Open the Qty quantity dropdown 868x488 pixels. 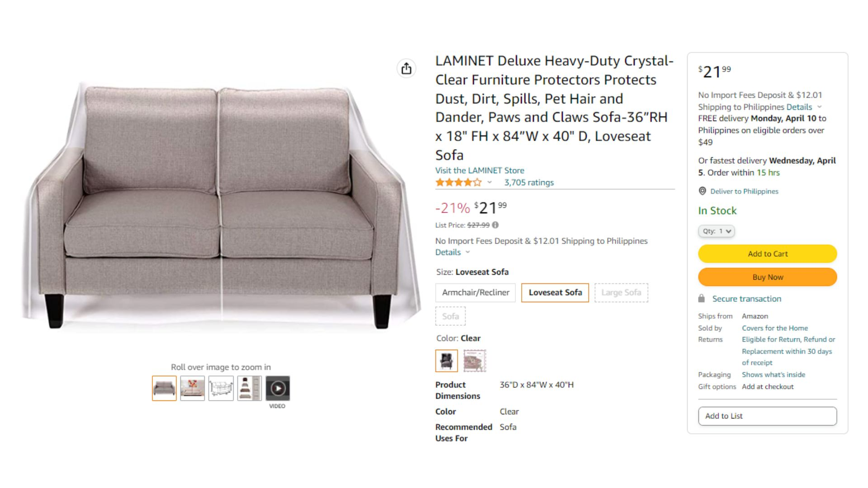point(716,231)
